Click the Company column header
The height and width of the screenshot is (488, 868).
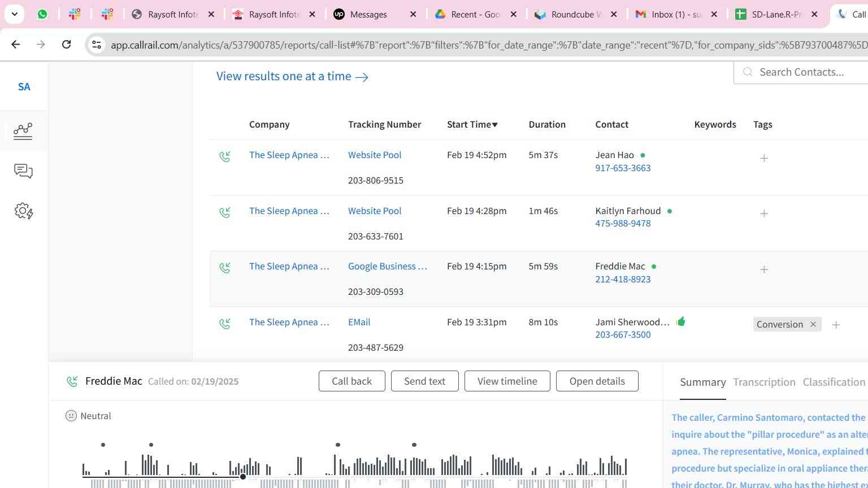pyautogui.click(x=269, y=124)
